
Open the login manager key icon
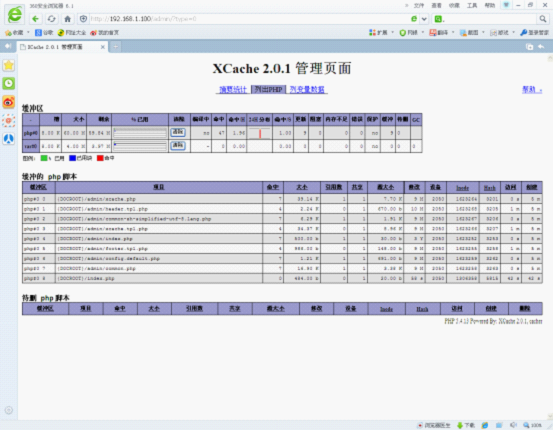coord(524,32)
